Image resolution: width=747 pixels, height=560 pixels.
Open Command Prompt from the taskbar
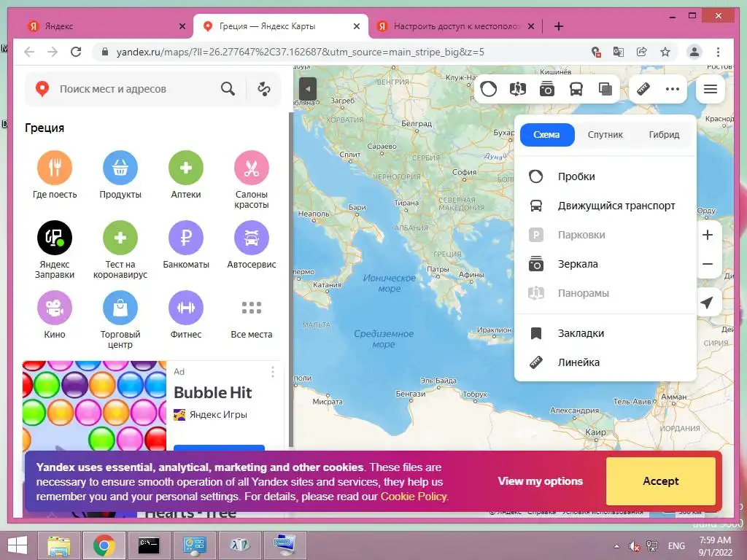(148, 545)
